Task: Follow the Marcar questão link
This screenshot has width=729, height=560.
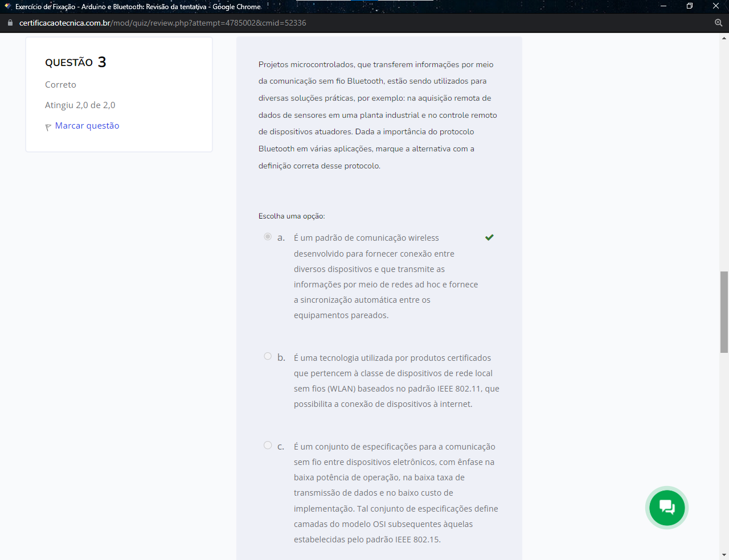Action: 87,126
